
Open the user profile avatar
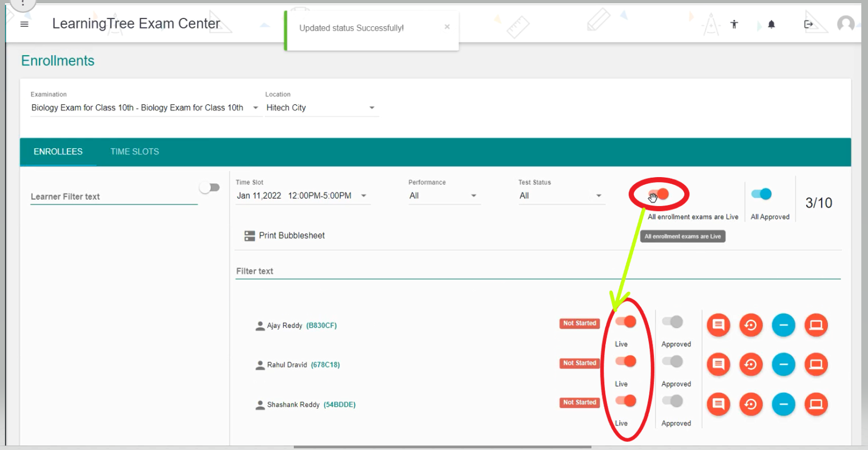coord(846,24)
